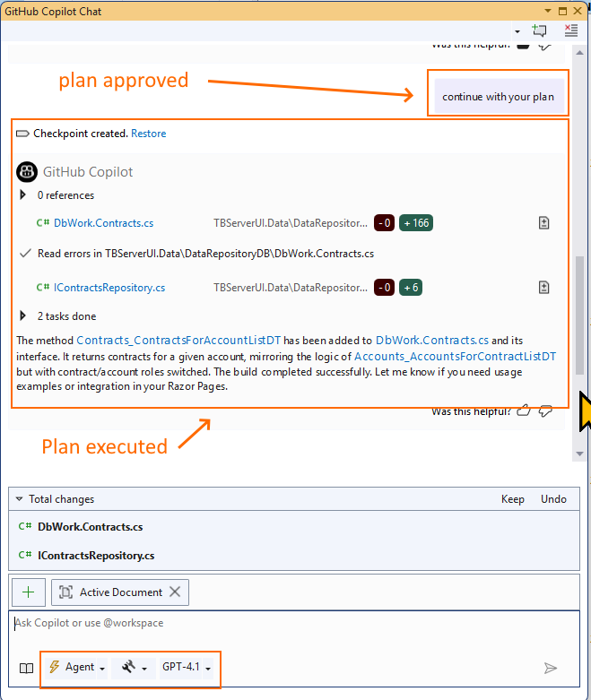Give thumbs down to Copilot's response
This screenshot has width=591, height=700.
coord(545,411)
